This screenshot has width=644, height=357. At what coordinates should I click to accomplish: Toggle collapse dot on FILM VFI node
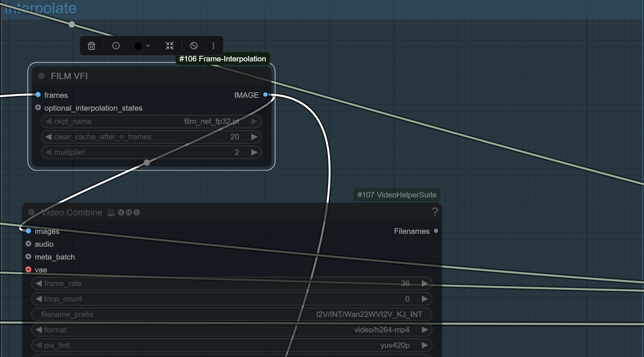(41, 76)
